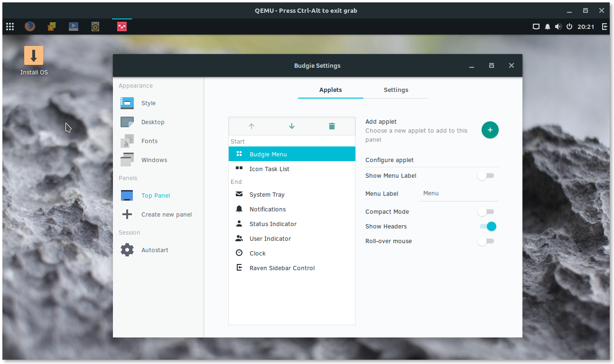Select the Budgie Menu applet row
Screen dimensions: 614x364
(292, 154)
